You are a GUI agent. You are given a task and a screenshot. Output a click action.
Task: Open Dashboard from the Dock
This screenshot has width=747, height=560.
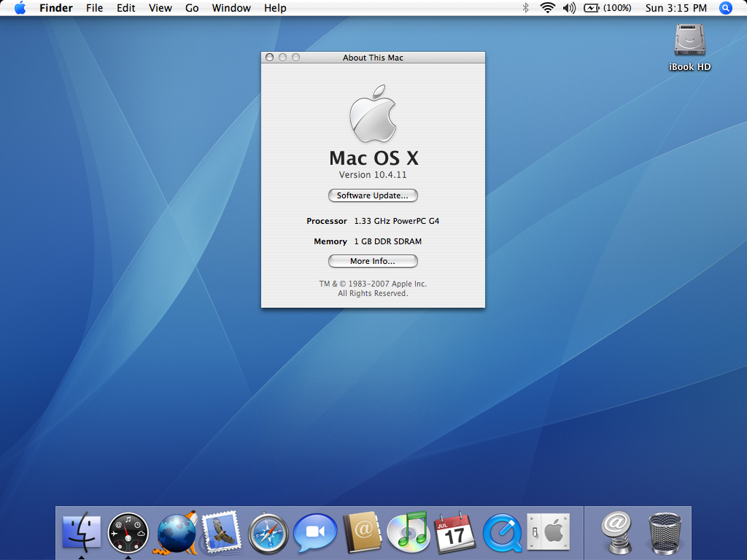[128, 533]
